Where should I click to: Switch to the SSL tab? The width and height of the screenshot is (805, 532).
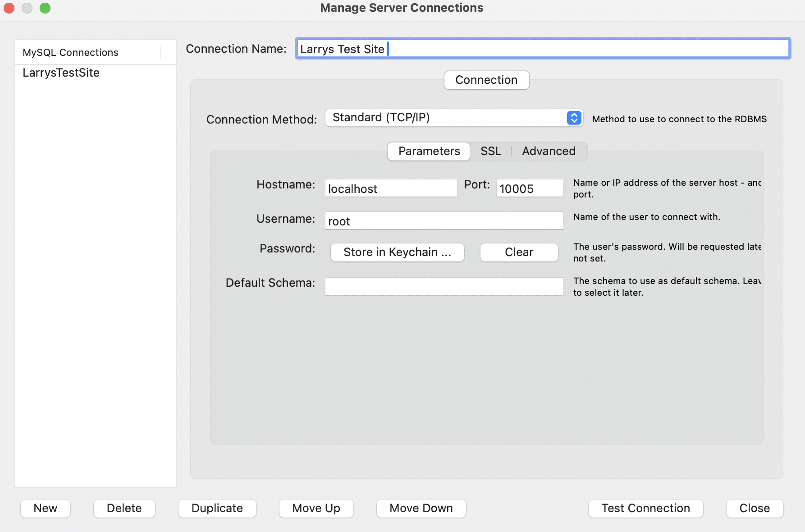(490, 151)
